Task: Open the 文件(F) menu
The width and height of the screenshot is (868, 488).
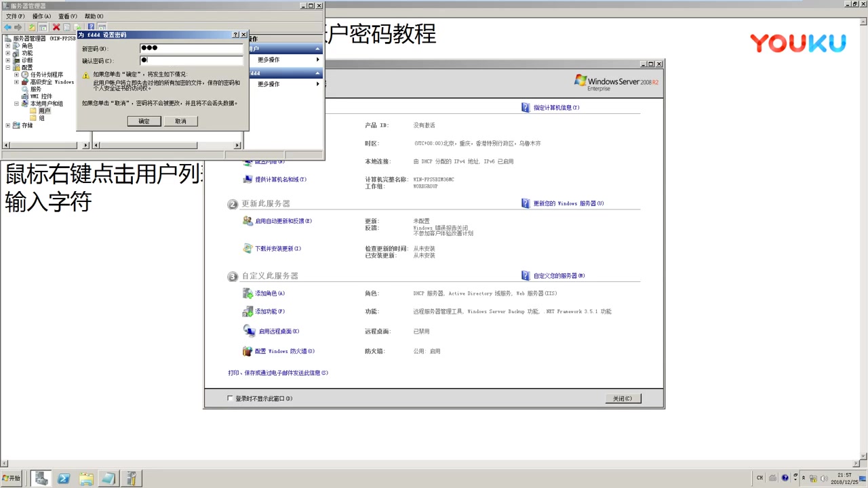Action: click(x=16, y=16)
